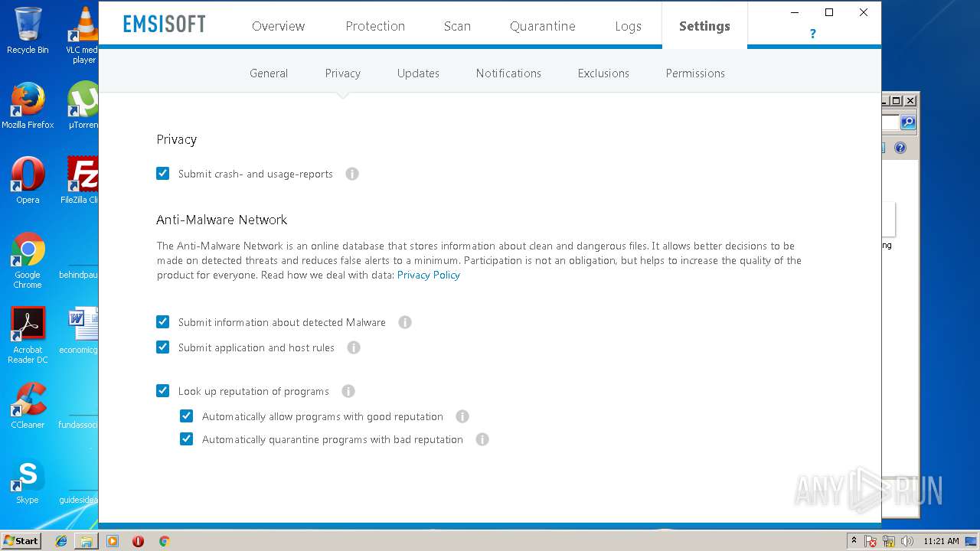980x551 pixels.
Task: Open the Privacy Policy link
Action: click(x=428, y=275)
